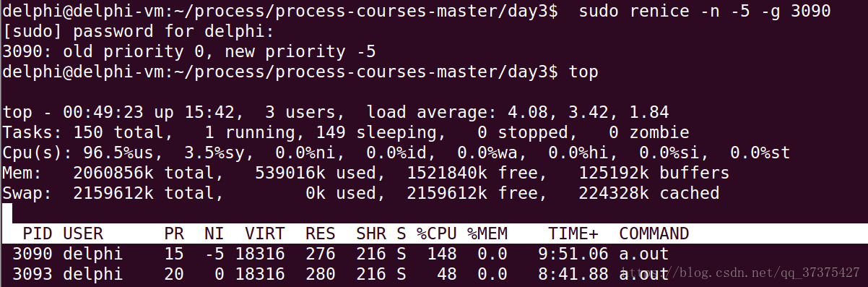Click the USER column header
Image resolution: width=868 pixels, height=287 pixels.
point(83,234)
